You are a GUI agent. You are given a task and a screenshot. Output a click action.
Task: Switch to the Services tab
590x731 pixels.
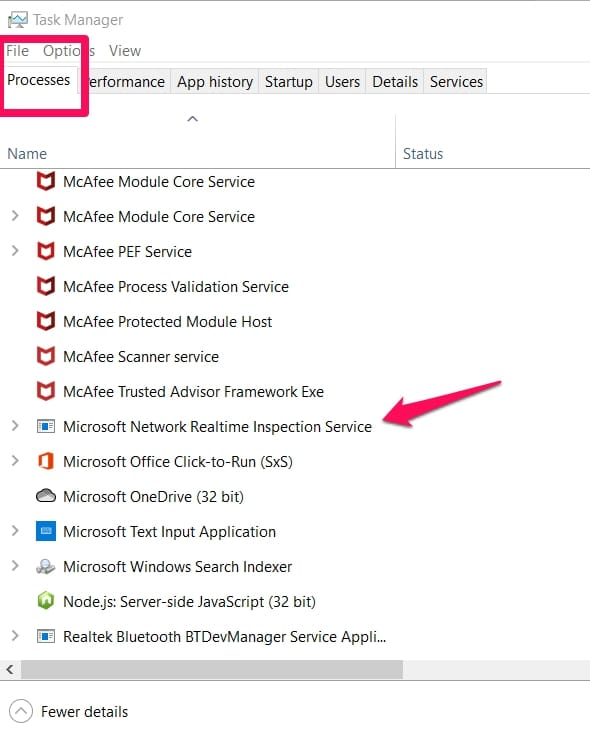click(456, 82)
